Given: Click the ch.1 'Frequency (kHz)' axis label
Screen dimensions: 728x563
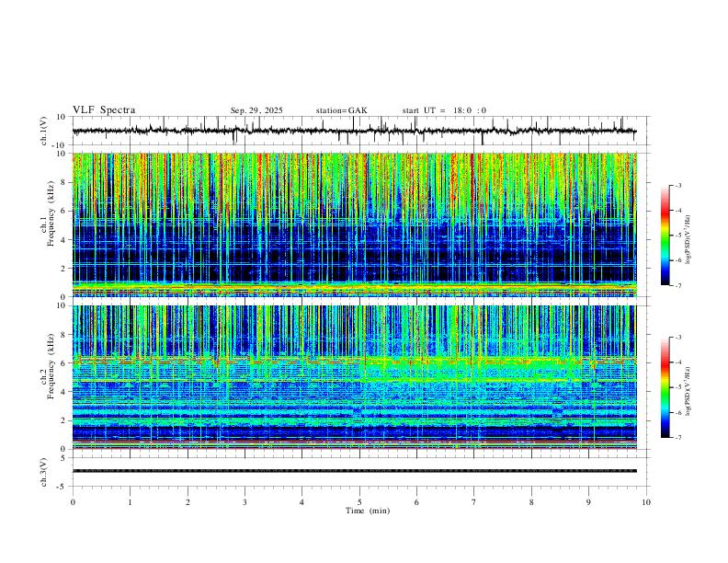Looking at the screenshot, I should [51, 214].
